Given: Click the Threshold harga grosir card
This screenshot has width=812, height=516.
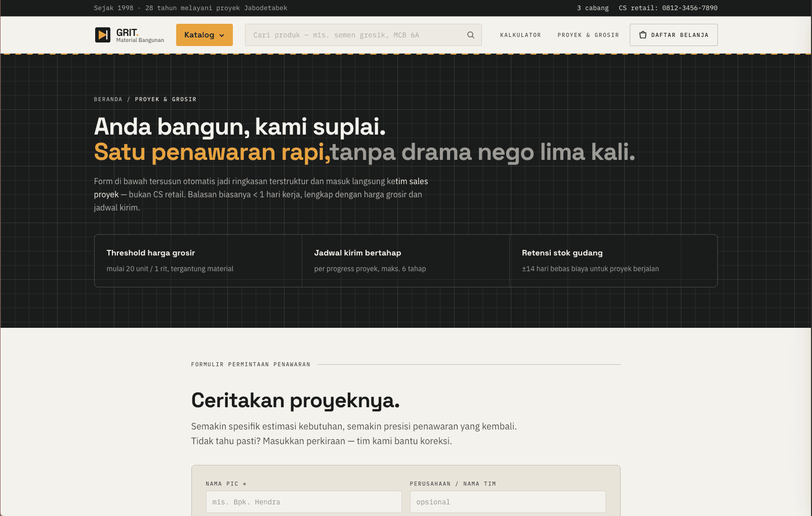Looking at the screenshot, I should coord(198,261).
